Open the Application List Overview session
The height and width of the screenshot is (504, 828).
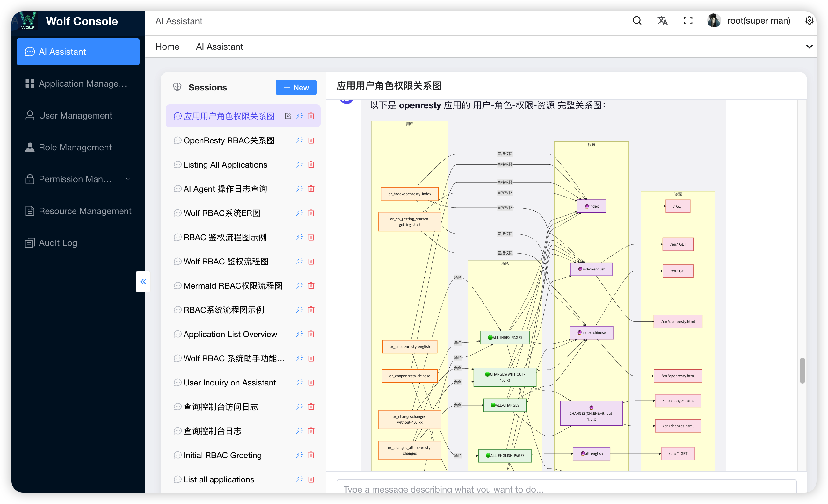tap(243, 334)
